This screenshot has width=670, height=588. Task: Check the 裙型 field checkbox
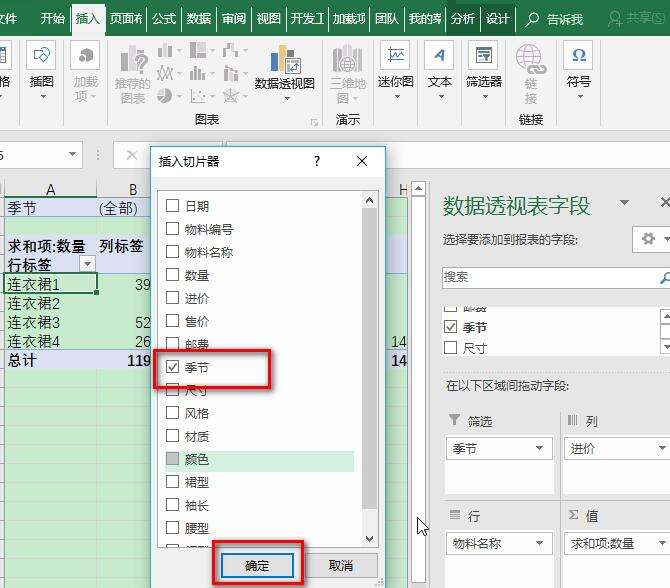tap(172, 482)
